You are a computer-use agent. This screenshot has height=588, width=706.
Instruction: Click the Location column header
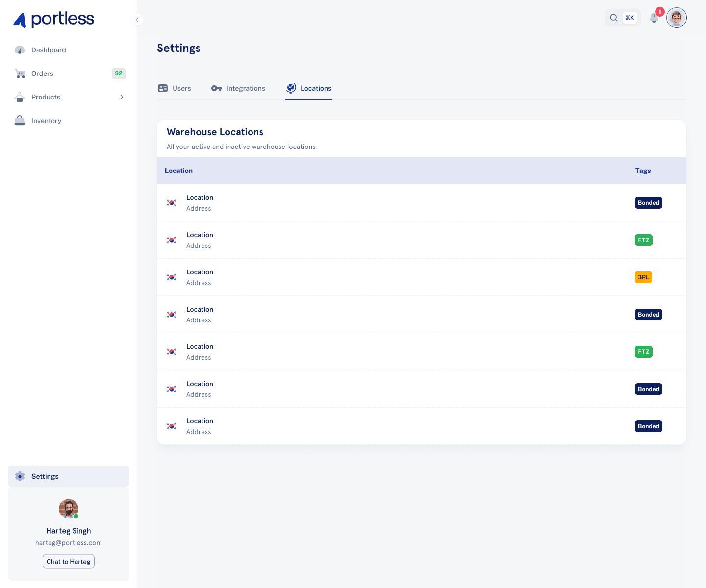[x=178, y=171]
